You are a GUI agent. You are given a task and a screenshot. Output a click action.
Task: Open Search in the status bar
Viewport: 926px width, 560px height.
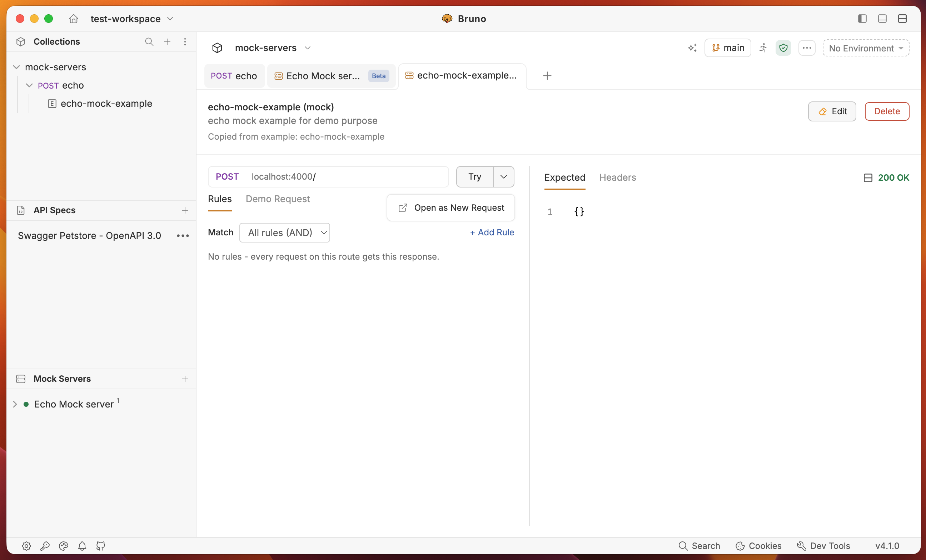point(700,546)
